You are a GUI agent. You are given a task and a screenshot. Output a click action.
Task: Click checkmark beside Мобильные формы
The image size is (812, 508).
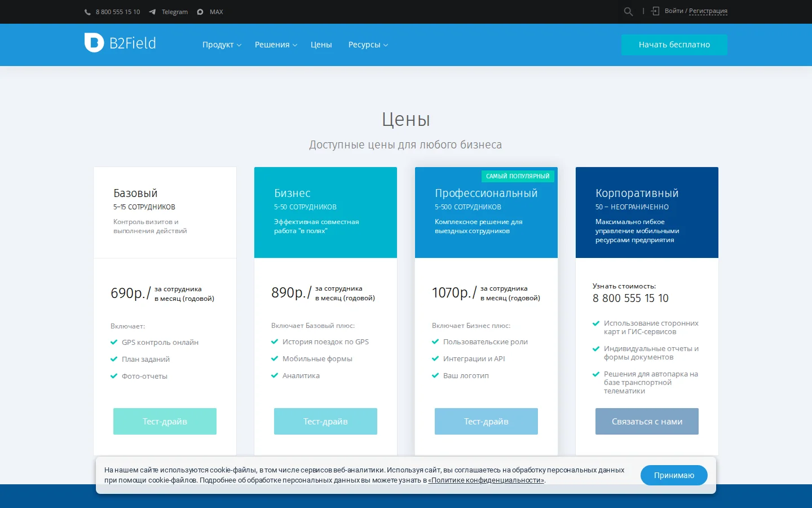click(275, 358)
